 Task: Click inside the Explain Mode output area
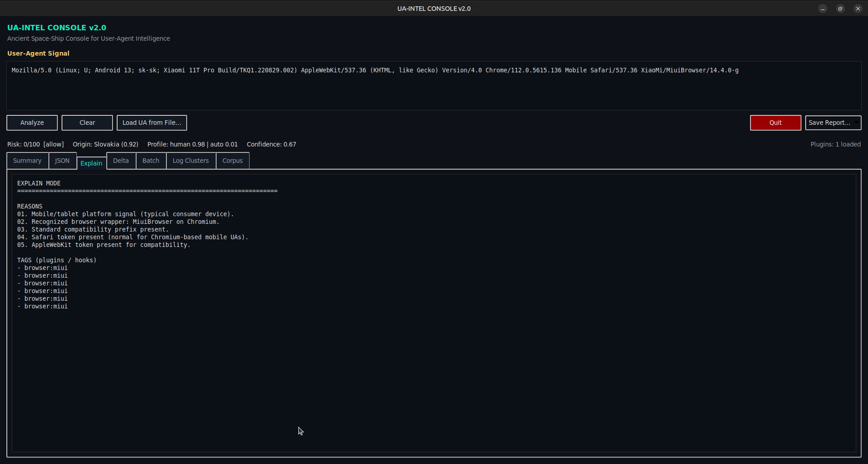click(433, 362)
